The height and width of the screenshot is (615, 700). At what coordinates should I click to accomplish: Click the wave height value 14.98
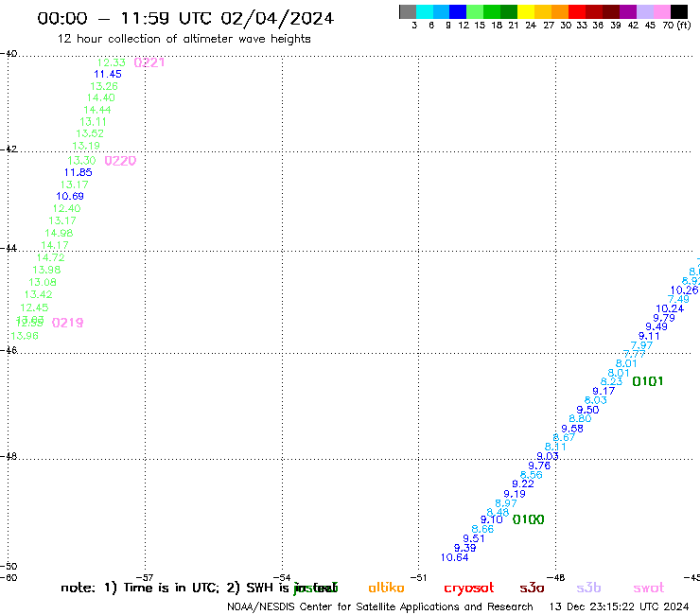tap(59, 233)
